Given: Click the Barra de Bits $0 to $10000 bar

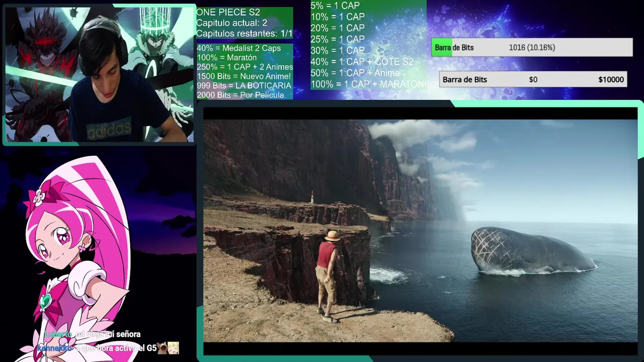Looking at the screenshot, I should [533, 79].
